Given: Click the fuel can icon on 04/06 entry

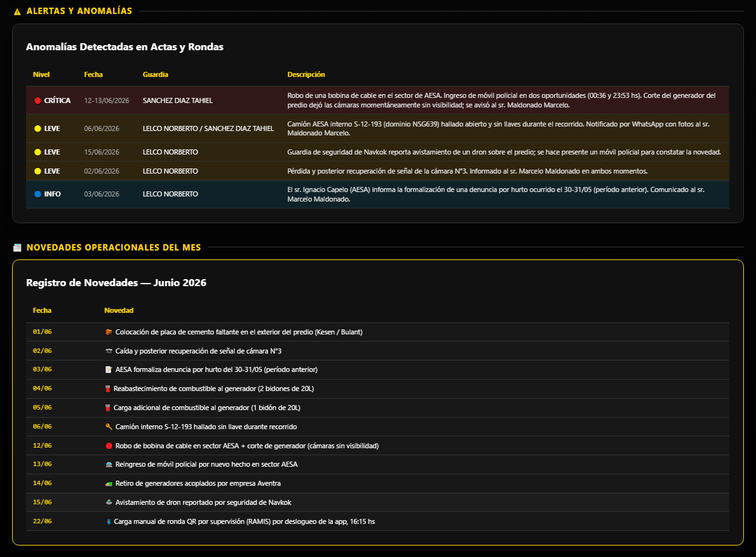Looking at the screenshot, I should pos(107,389).
